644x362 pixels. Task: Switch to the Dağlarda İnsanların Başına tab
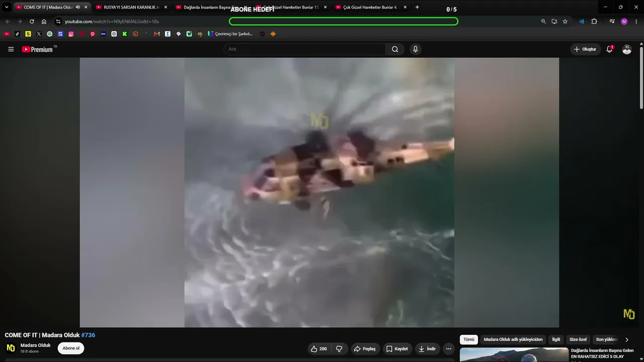pos(211,7)
